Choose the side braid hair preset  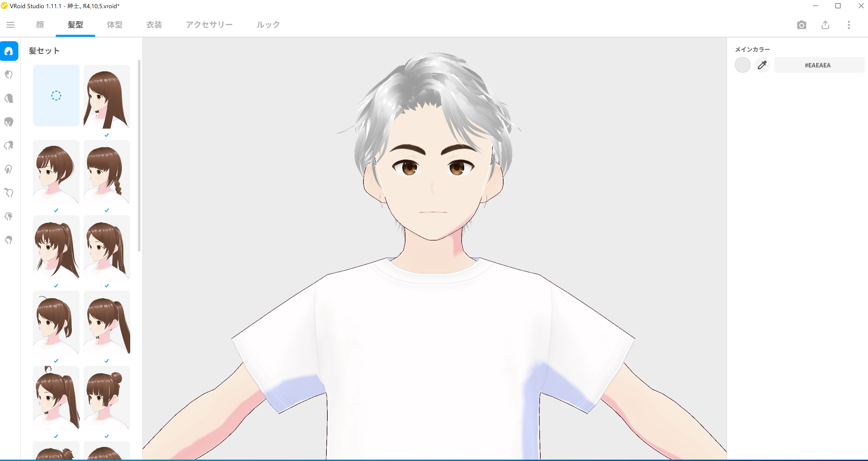(x=107, y=173)
